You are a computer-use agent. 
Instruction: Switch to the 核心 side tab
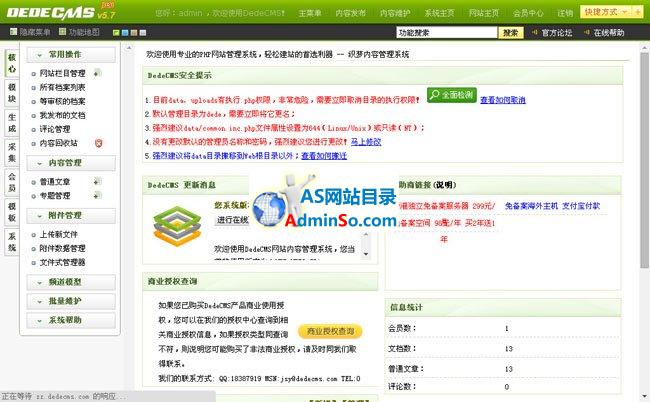click(12, 63)
